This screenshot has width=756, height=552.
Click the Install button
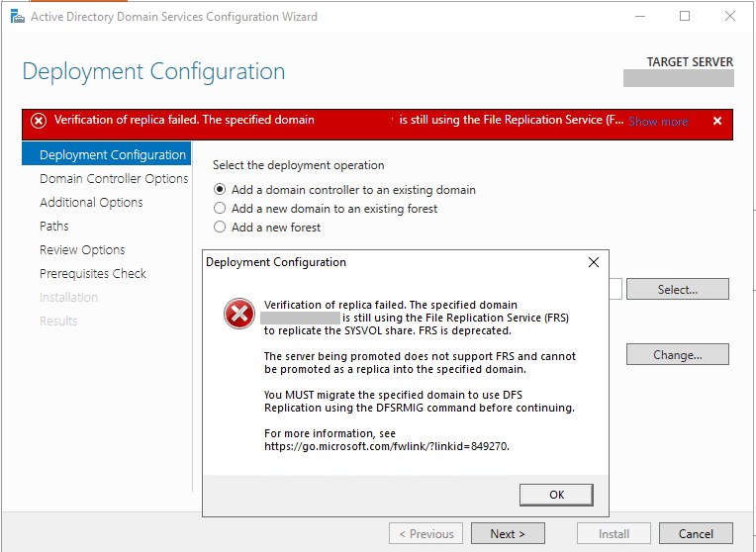point(614,533)
